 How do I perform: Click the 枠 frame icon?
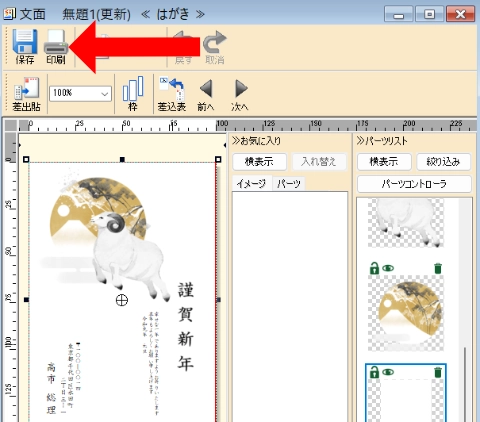click(x=133, y=88)
